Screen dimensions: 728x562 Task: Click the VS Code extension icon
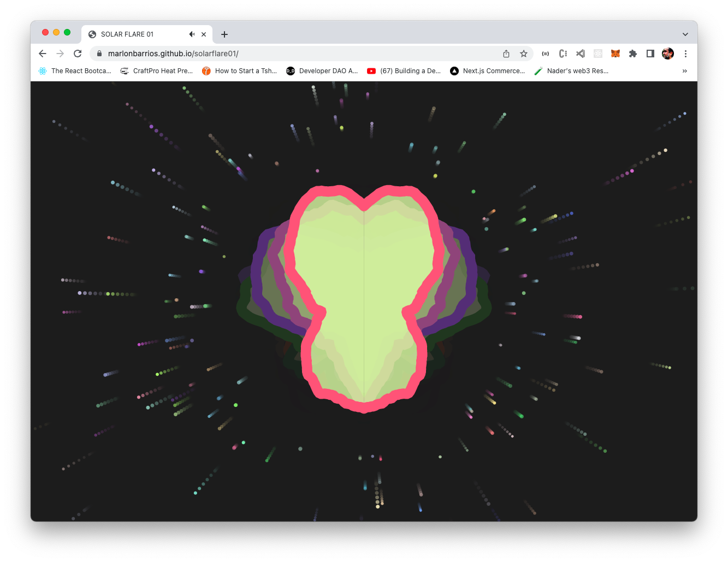click(580, 54)
